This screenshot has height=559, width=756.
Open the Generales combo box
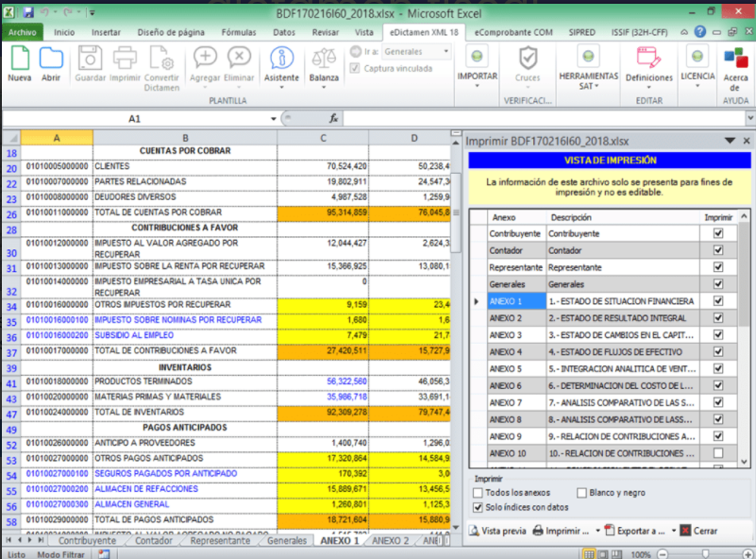point(416,52)
